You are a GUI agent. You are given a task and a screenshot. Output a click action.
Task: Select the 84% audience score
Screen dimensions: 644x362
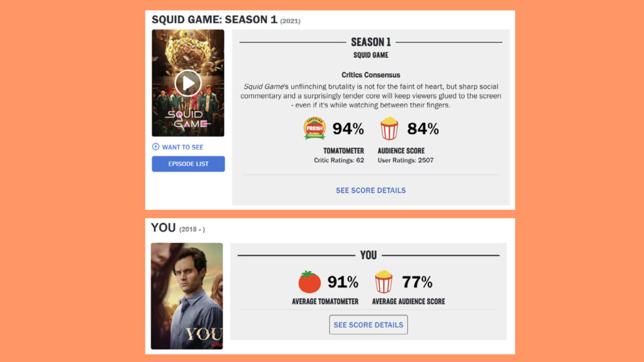(x=423, y=129)
